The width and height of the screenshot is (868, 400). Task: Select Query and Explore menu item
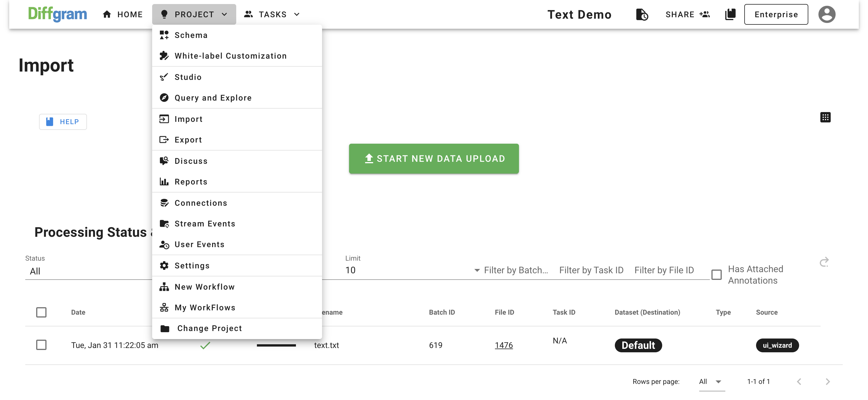tap(213, 98)
